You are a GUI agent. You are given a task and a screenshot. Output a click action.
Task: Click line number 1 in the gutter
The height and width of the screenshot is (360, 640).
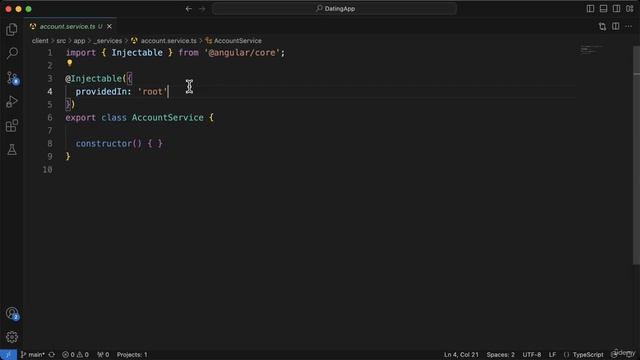click(x=50, y=53)
